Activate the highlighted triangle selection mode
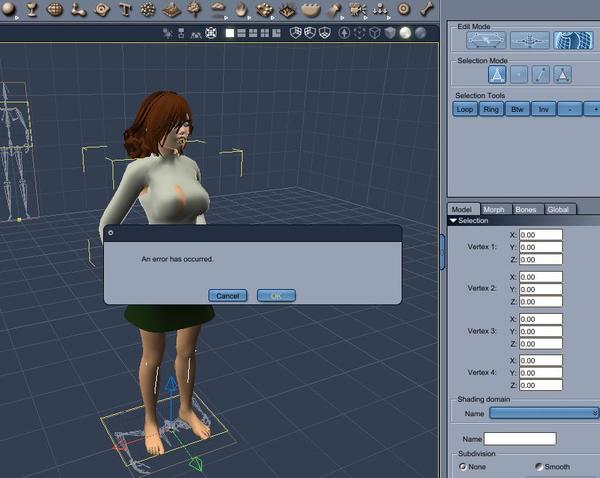 coord(497,75)
